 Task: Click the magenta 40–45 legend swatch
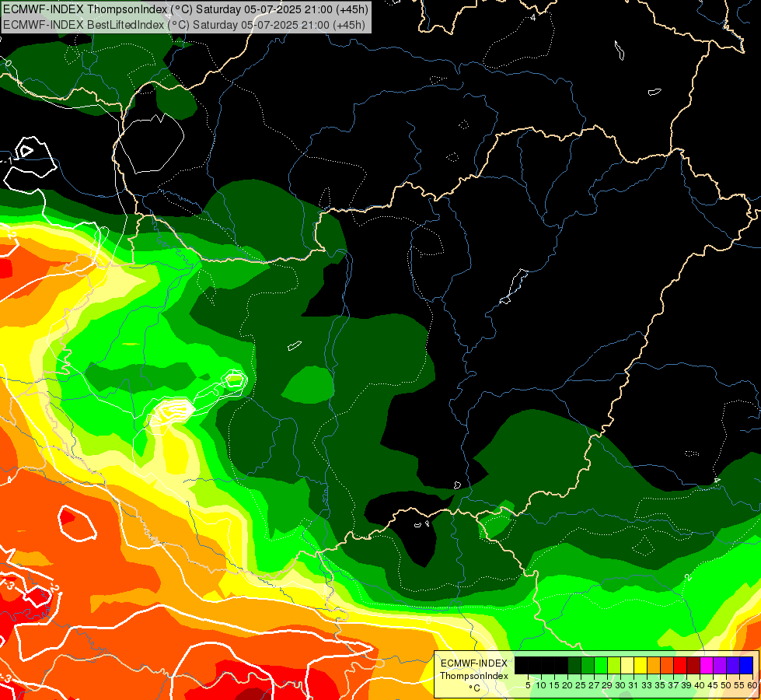pyautogui.click(x=707, y=665)
